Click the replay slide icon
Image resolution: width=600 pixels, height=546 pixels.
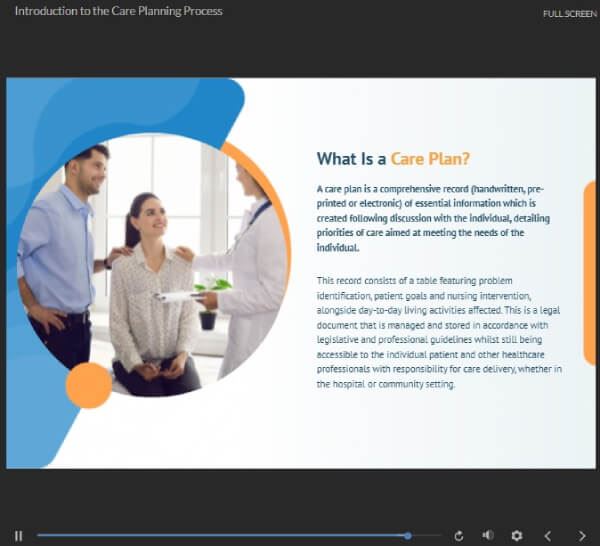pos(458,536)
